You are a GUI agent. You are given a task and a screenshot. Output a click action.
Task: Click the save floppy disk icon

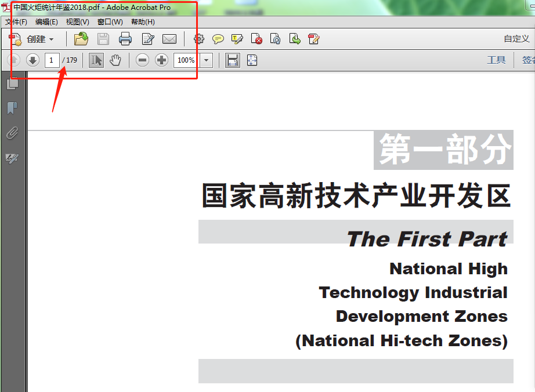103,39
